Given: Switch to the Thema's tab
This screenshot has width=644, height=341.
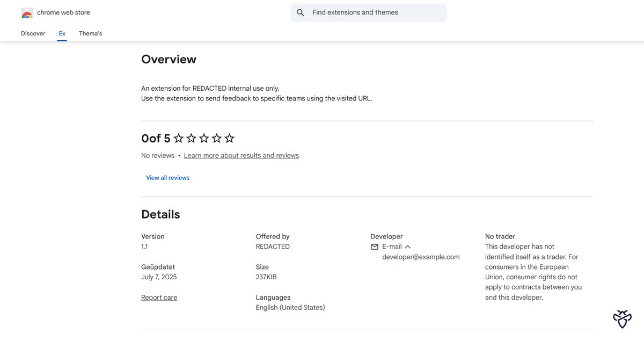Looking at the screenshot, I should [90, 33].
